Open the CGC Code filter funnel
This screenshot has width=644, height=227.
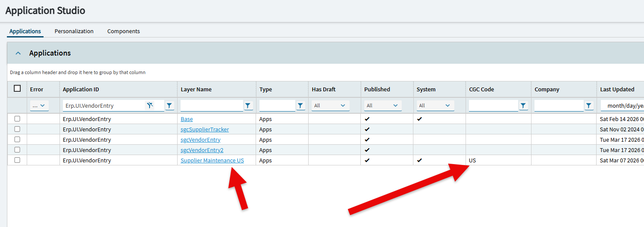pos(523,106)
